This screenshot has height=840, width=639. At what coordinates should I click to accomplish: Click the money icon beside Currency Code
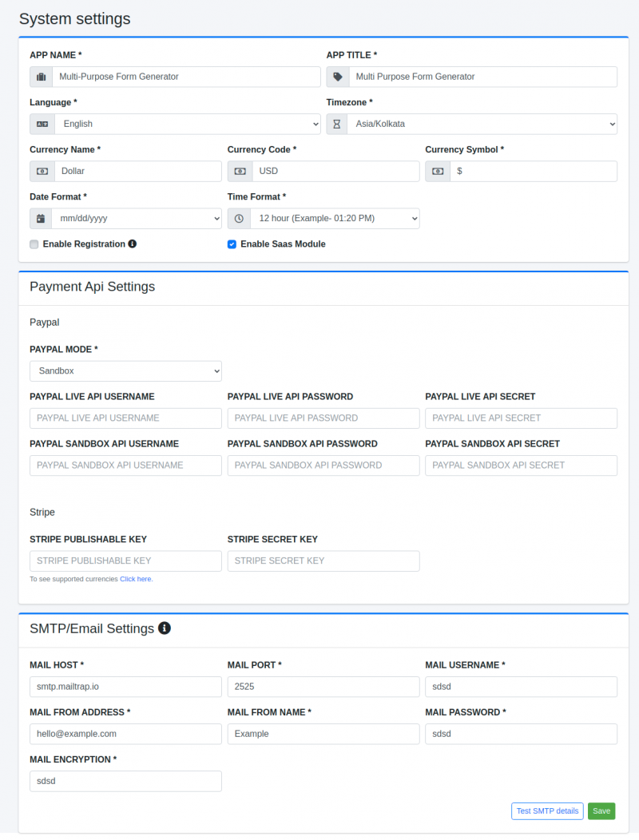[x=240, y=172]
